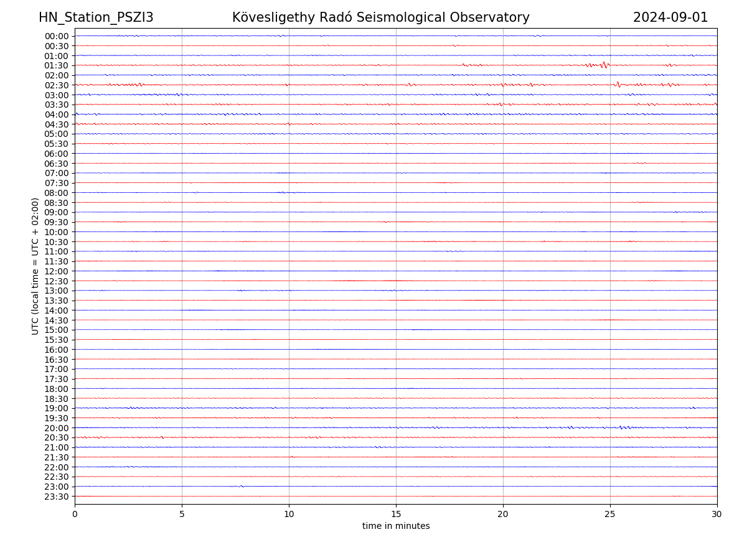Select the 04:00 trace time label
This screenshot has height=560, width=747.
point(57,114)
